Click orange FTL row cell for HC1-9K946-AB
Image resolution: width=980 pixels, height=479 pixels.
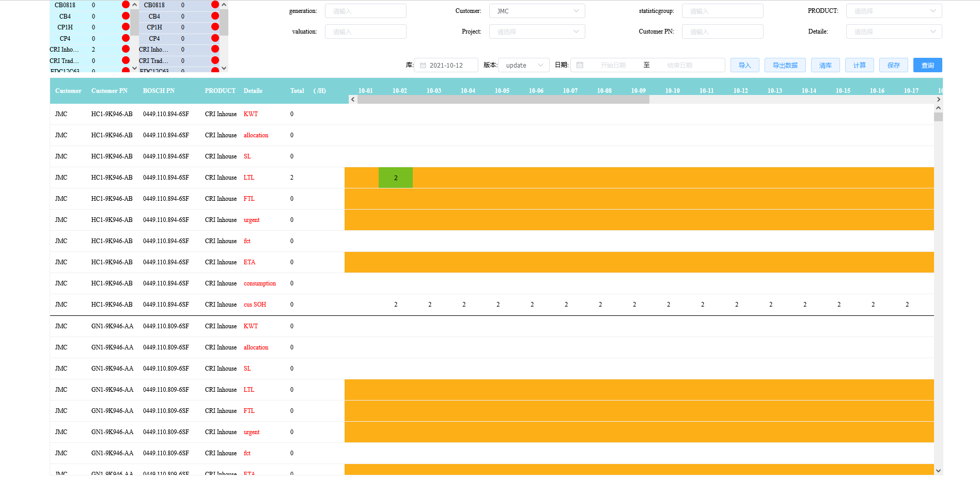tap(639, 199)
